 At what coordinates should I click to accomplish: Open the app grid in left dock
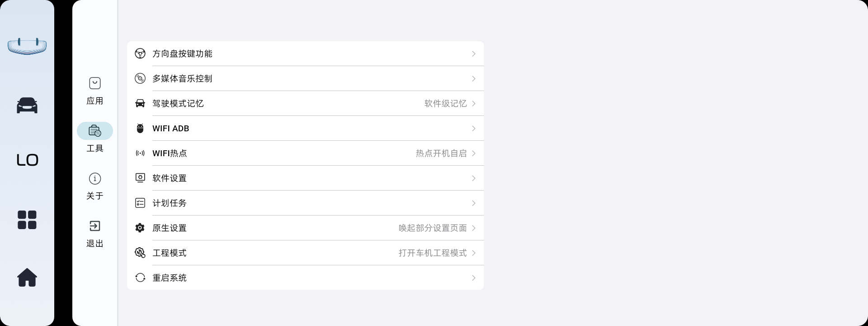pyautogui.click(x=27, y=220)
